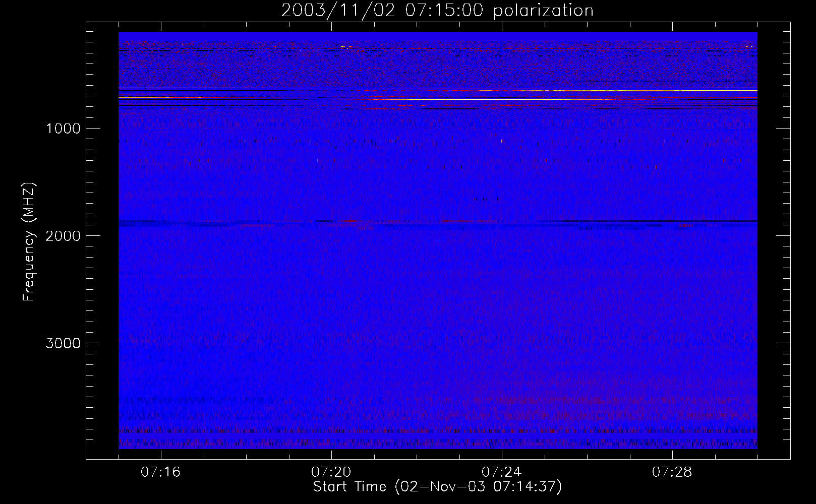
Task: Select the 1000 frequency tick label
Action: click(63, 129)
